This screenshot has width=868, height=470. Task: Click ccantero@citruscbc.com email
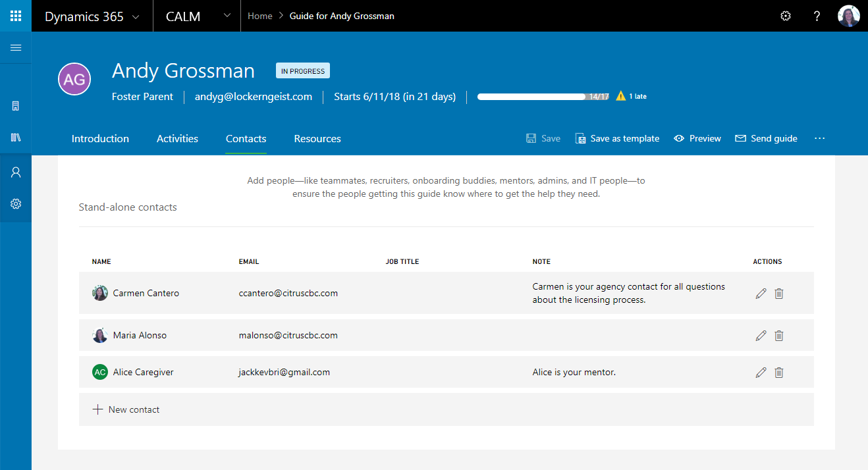tap(288, 293)
